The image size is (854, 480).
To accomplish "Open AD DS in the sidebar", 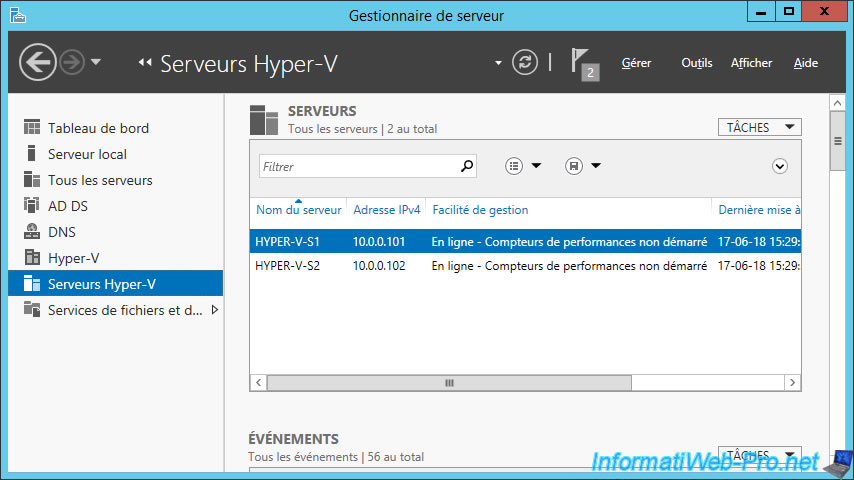I will coord(115,206).
